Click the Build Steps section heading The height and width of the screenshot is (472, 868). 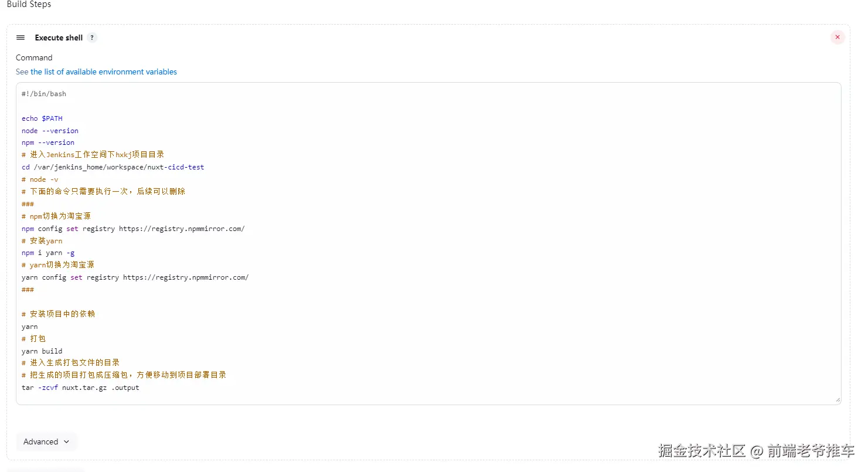(29, 5)
